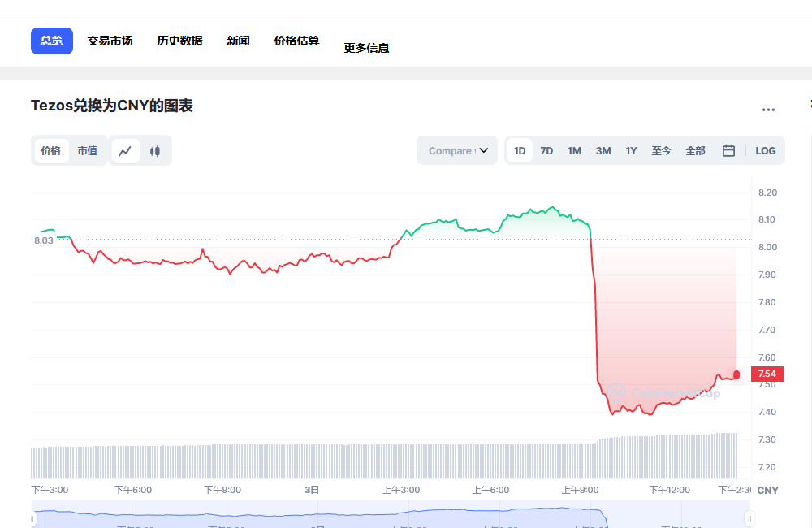
Task: Click the CNY currency label
Action: [x=768, y=491]
